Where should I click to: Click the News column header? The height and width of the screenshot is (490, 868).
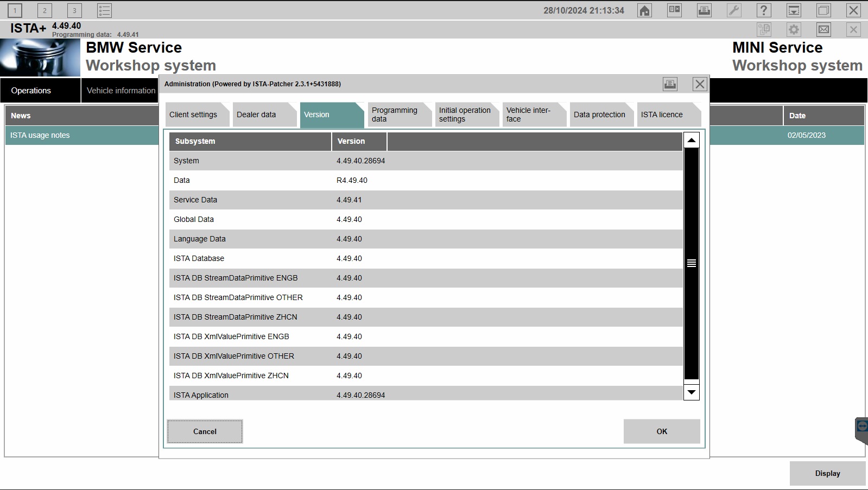tap(81, 116)
